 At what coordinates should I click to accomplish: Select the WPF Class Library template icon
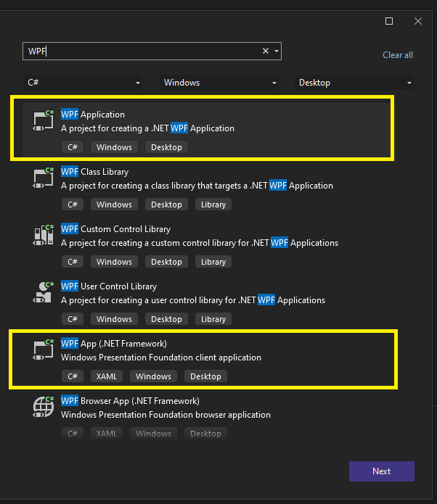click(44, 178)
